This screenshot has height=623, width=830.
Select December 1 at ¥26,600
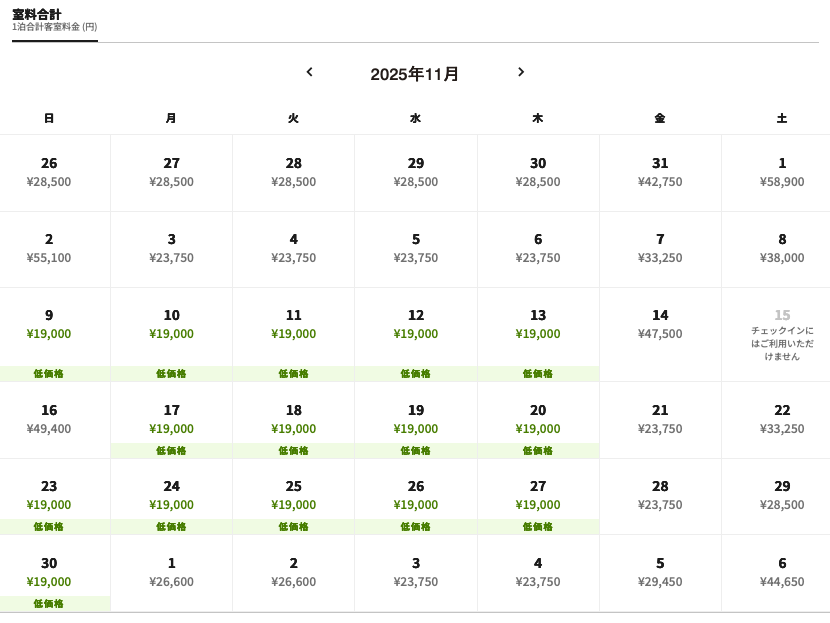[171, 572]
